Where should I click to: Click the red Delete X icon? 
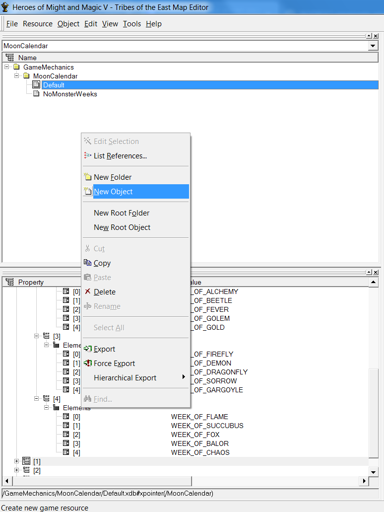click(x=87, y=291)
